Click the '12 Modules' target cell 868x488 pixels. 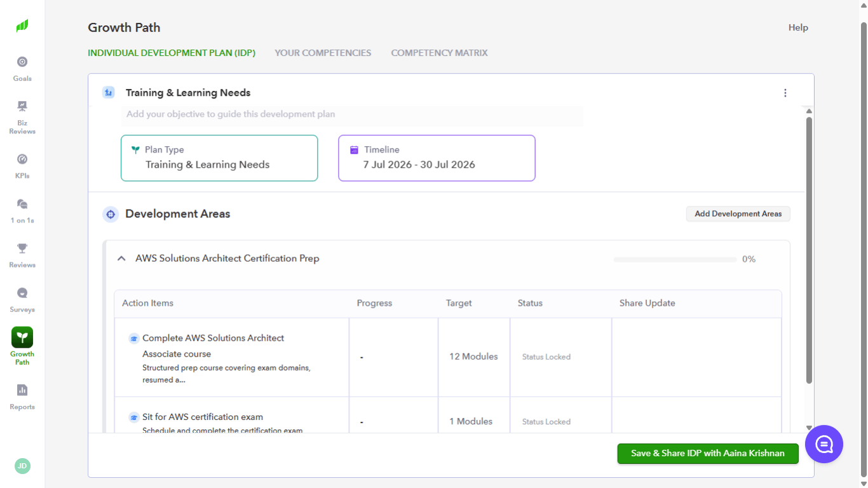pyautogui.click(x=474, y=357)
